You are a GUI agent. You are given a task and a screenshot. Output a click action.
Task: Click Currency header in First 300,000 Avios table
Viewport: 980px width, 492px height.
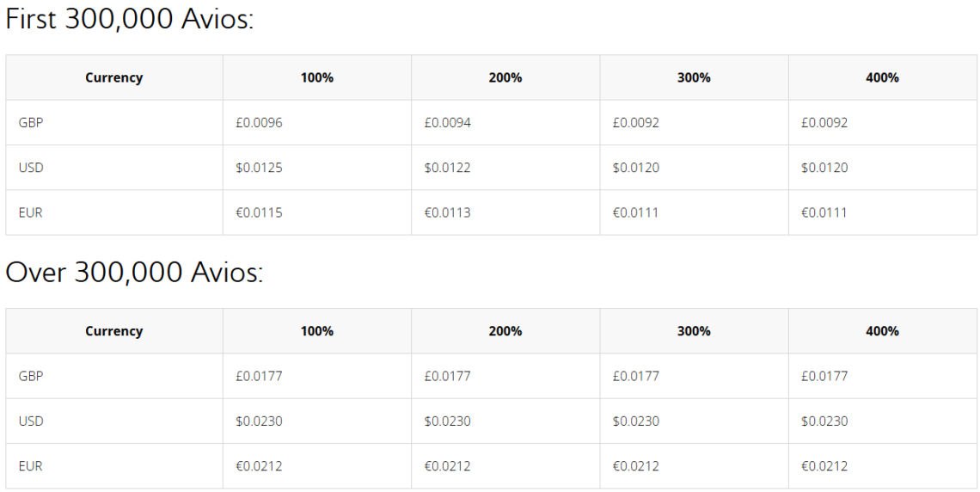(x=113, y=77)
